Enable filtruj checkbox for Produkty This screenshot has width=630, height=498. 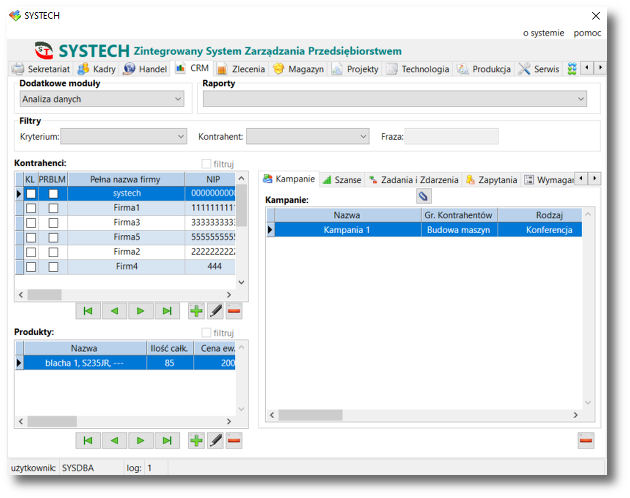point(206,332)
